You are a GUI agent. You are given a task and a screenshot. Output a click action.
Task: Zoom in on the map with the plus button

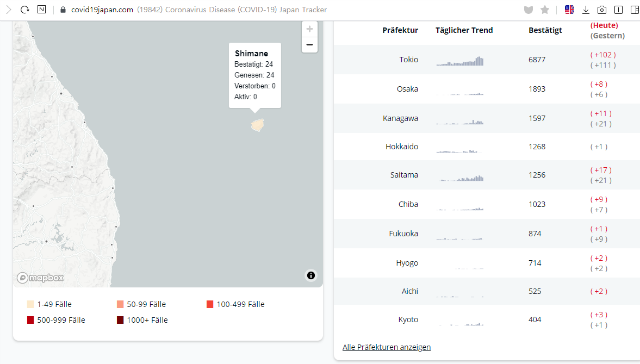click(310, 29)
